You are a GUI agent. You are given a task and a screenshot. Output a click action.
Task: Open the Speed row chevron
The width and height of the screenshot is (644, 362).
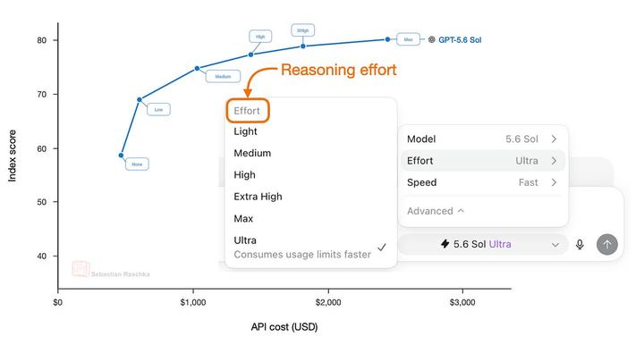[x=554, y=182]
